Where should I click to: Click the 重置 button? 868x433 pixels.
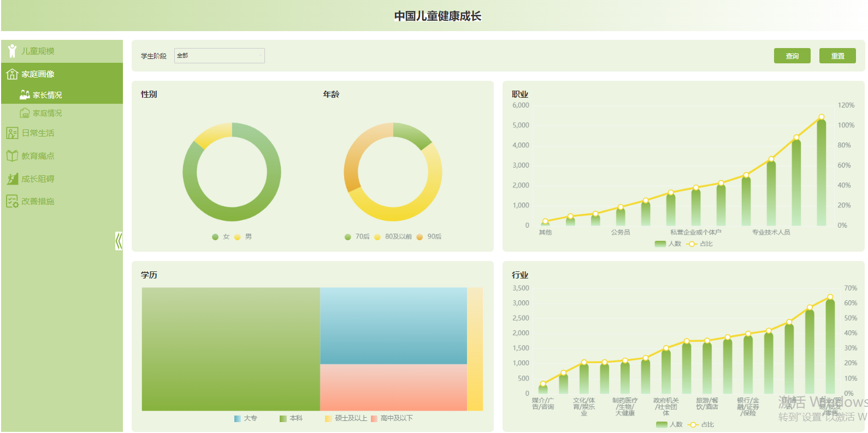click(x=837, y=56)
